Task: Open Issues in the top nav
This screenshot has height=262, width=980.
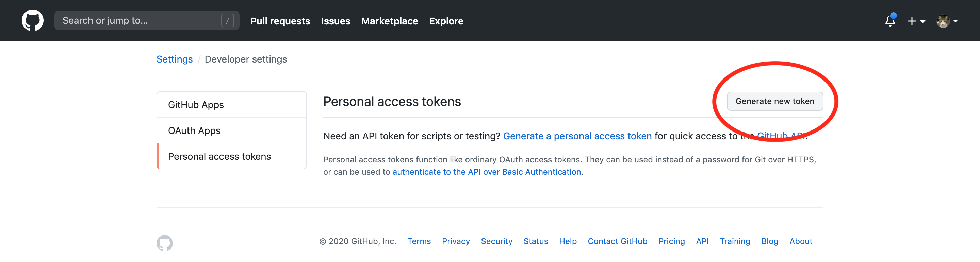Action: coord(336,21)
